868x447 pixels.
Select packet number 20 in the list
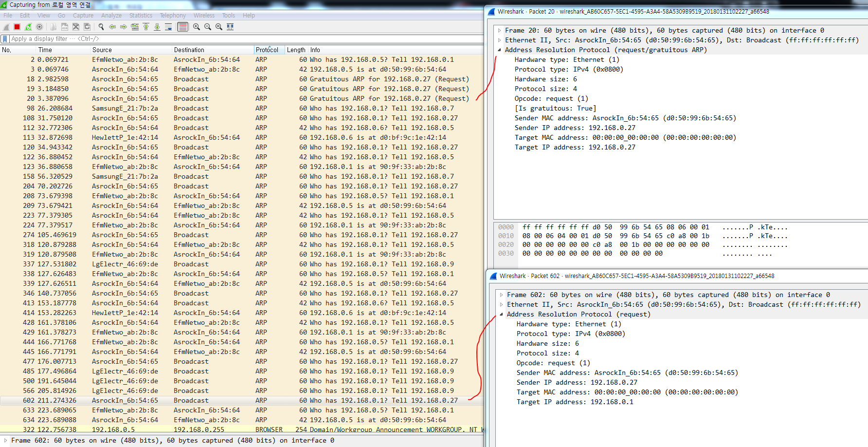242,98
